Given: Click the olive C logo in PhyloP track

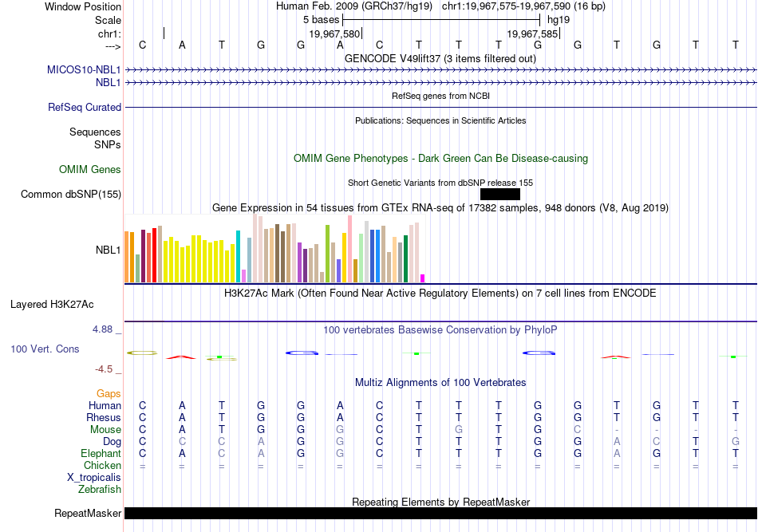Looking at the screenshot, I should [142, 353].
